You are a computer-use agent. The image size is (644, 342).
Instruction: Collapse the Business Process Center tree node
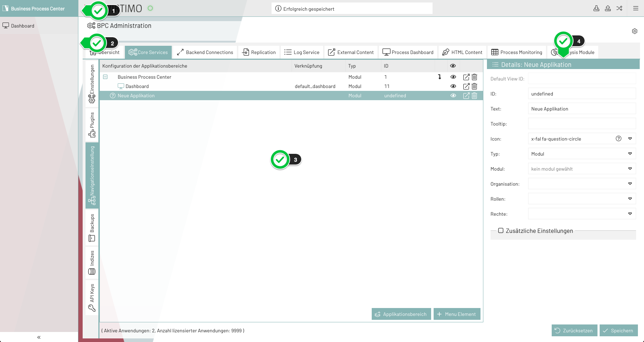pos(106,77)
